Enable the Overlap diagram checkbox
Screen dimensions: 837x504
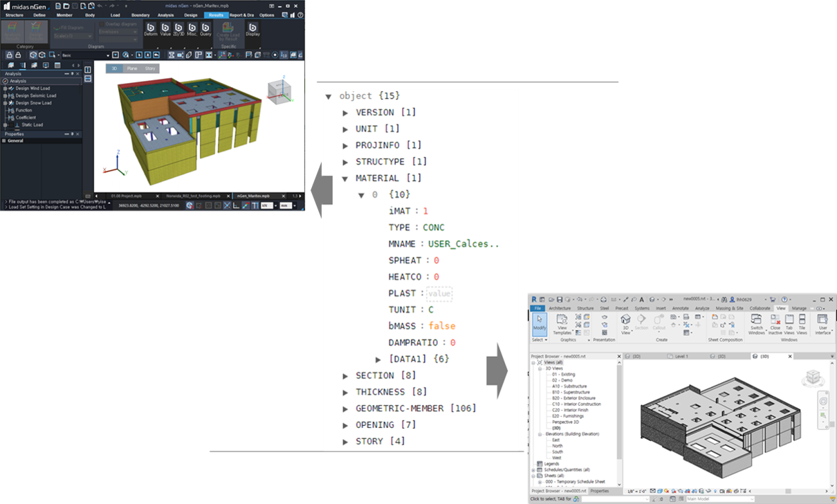tap(102, 24)
